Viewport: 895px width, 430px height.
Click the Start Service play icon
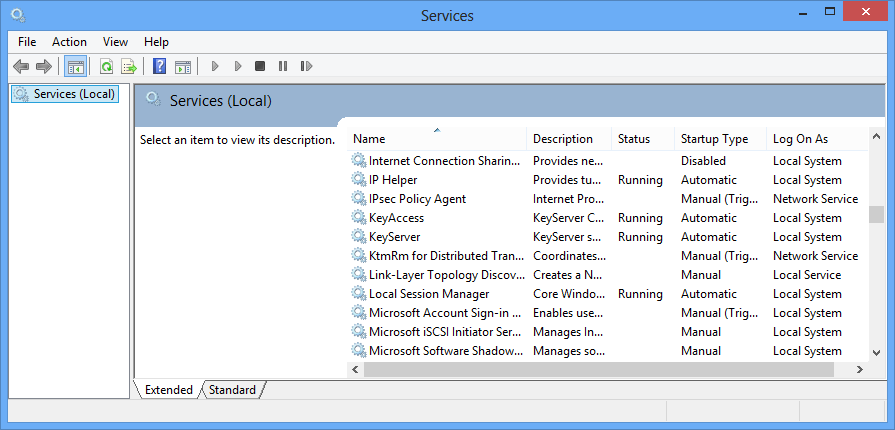pyautogui.click(x=215, y=66)
